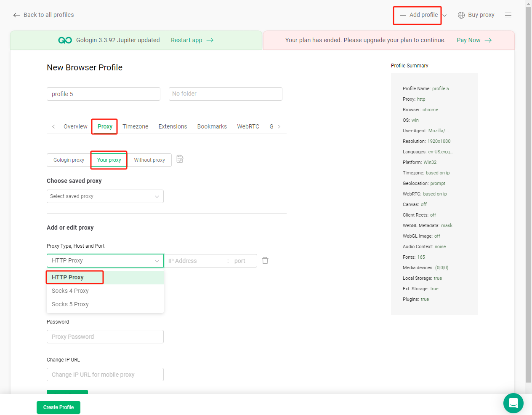Open the chat support bubble
532x415 pixels.
(x=513, y=403)
